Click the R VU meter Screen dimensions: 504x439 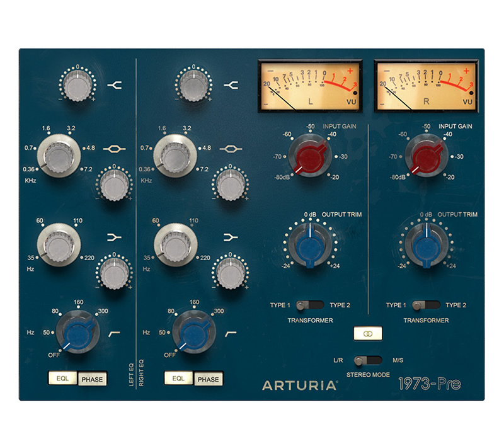pos(427,86)
